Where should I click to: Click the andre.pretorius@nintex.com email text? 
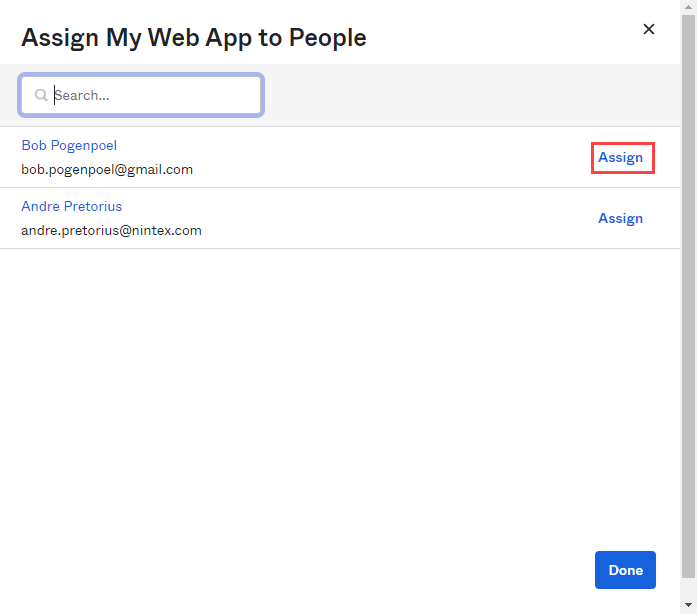pyautogui.click(x=111, y=231)
